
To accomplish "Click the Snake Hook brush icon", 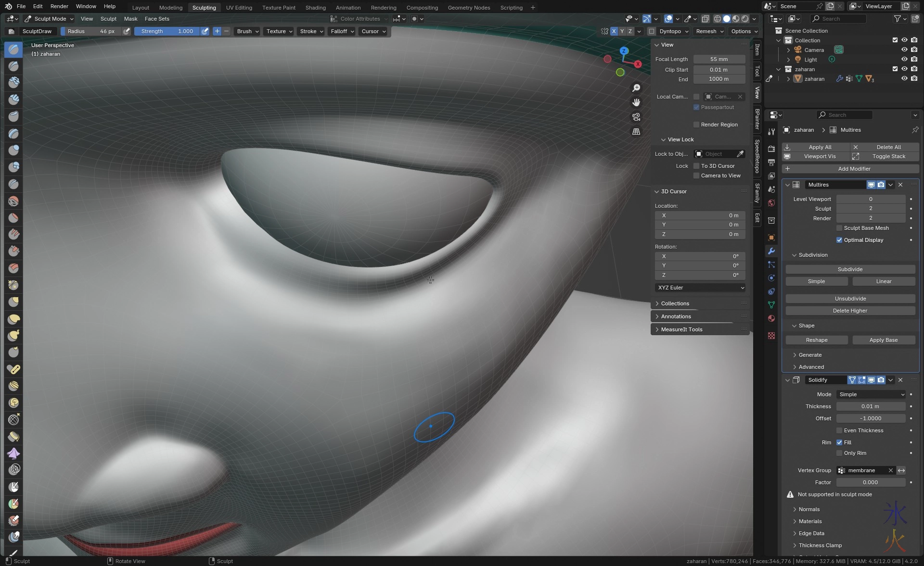I will click(x=13, y=335).
